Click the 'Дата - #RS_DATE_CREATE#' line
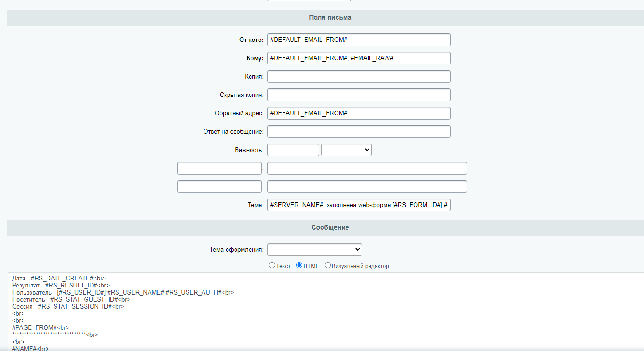The image size is (644, 351). 59,278
